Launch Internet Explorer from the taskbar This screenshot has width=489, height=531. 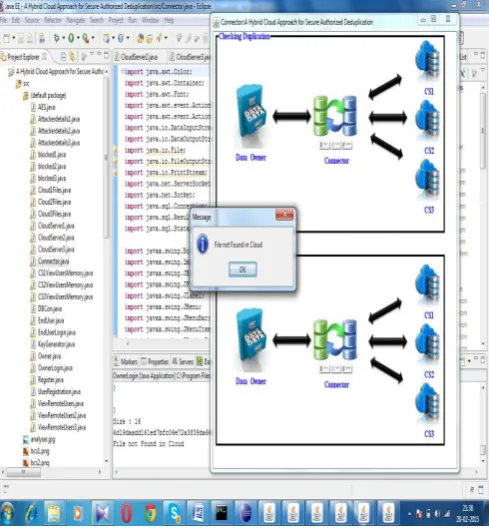[x=31, y=513]
